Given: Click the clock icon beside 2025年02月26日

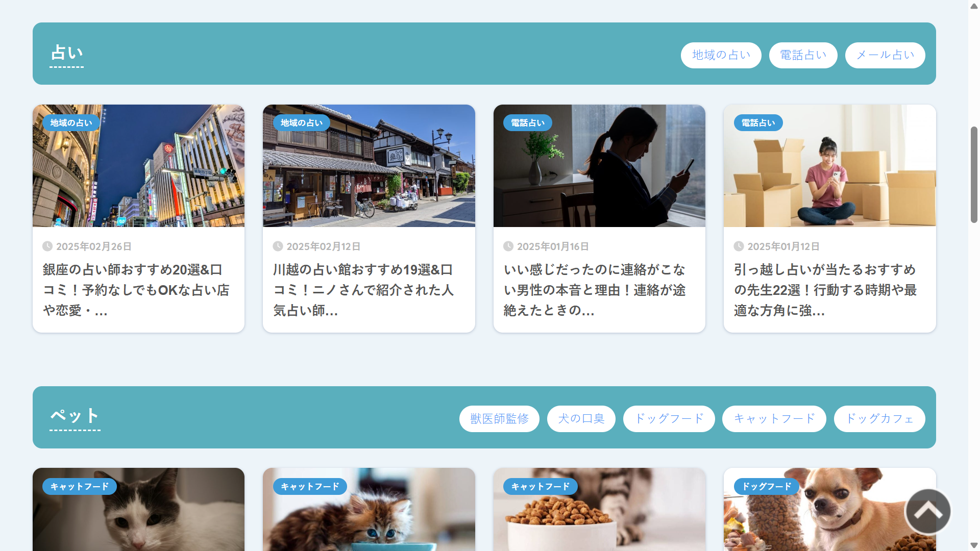Looking at the screenshot, I should [x=47, y=246].
